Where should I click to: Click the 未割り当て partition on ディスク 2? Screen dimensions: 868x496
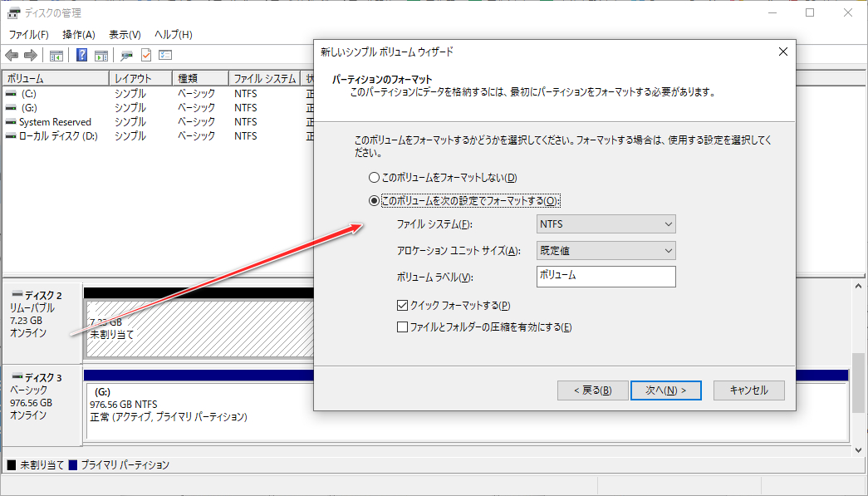199,329
